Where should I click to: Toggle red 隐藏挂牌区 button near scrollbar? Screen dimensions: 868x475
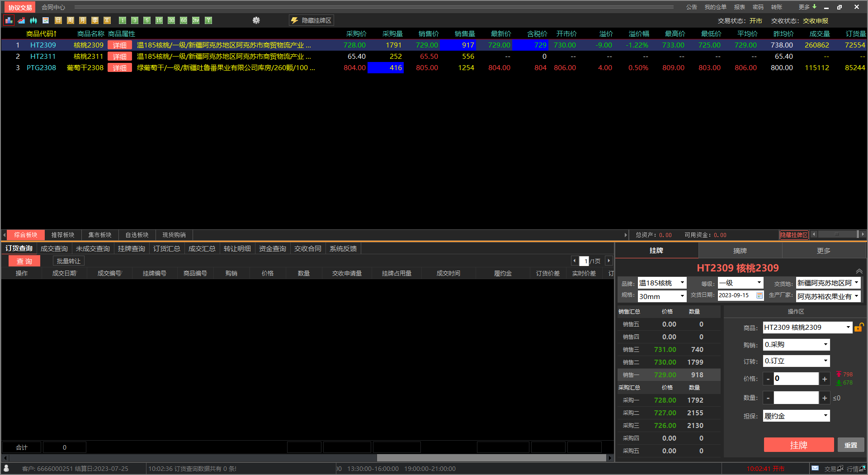pyautogui.click(x=794, y=235)
